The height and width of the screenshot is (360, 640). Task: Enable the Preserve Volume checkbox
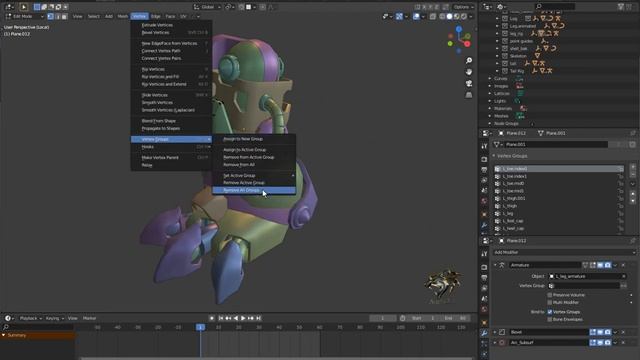coord(550,295)
